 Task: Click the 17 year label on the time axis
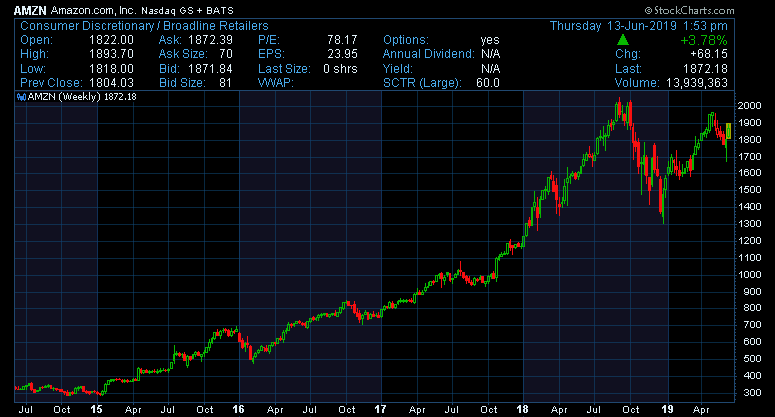pos(380,409)
